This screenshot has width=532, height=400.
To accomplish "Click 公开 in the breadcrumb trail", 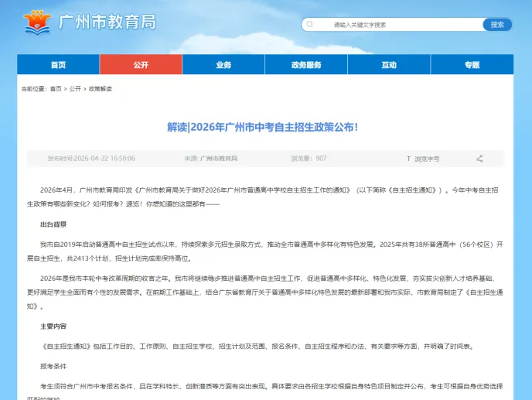I will click(75, 89).
